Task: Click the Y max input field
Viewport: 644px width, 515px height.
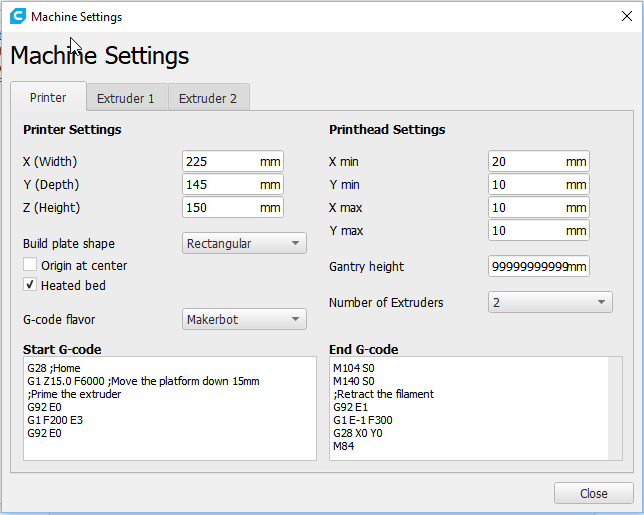Action: coord(539,230)
